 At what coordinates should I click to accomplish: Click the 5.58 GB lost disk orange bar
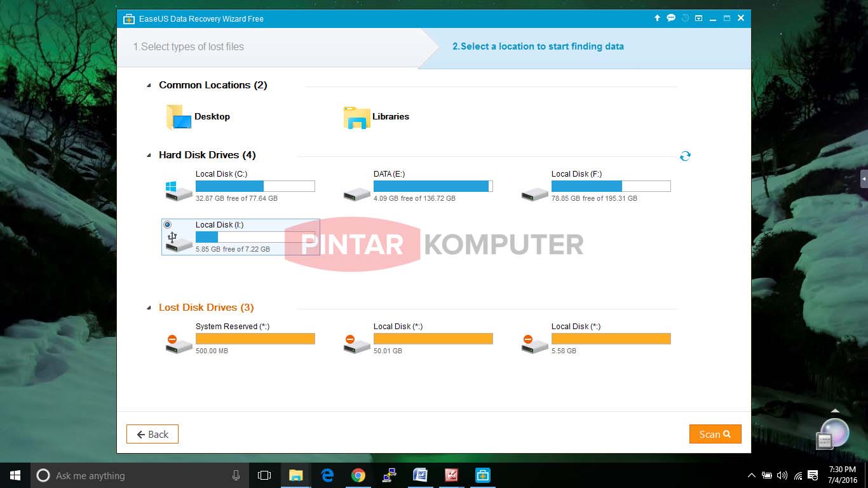point(611,339)
